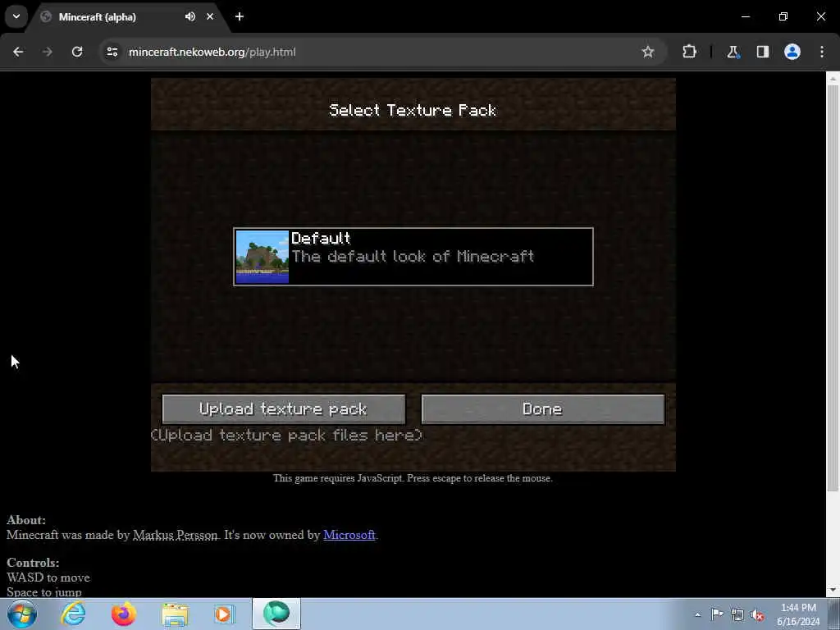Open the Microsoft link
Viewport: 840px width, 630px height.
pyautogui.click(x=349, y=535)
